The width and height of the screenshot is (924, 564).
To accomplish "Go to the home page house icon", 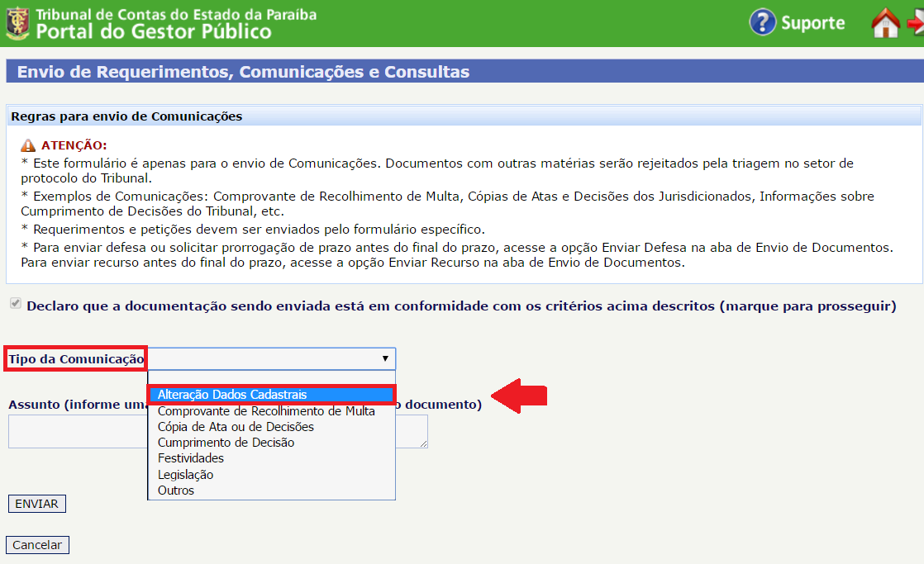I will point(885,23).
